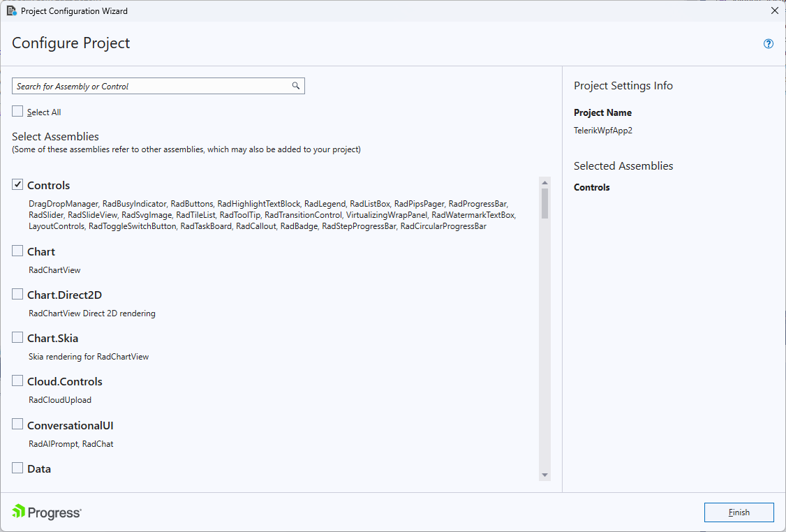Enable the ConversationalUI assembly checkbox
786x532 pixels.
coord(17,424)
